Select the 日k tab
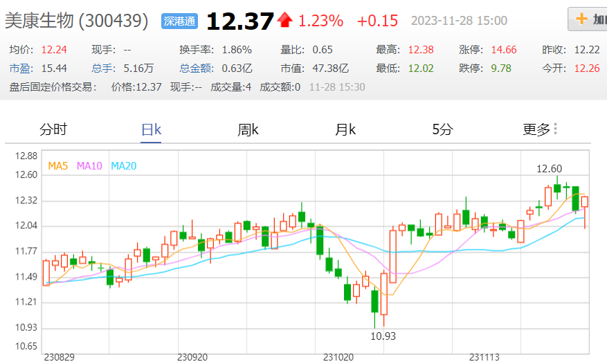The height and width of the screenshot is (364, 607). pyautogui.click(x=151, y=129)
